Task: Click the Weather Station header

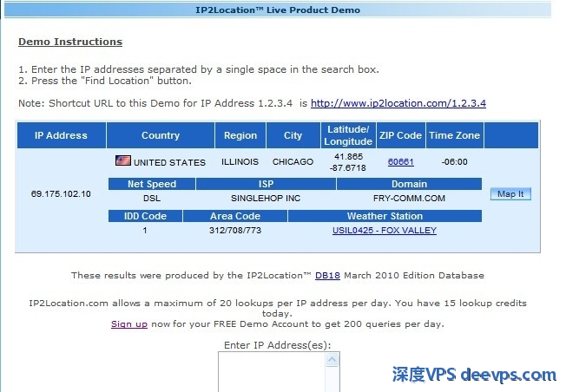Action: point(385,216)
